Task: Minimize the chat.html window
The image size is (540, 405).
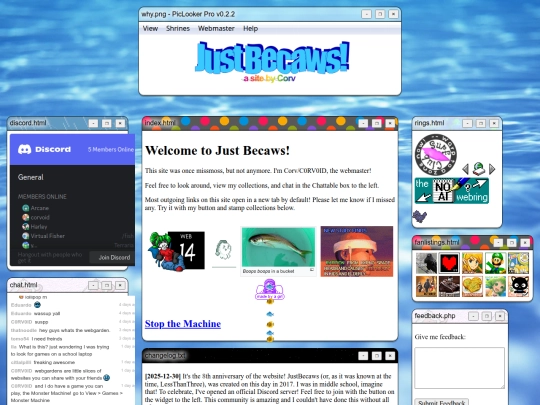Action: point(93,285)
